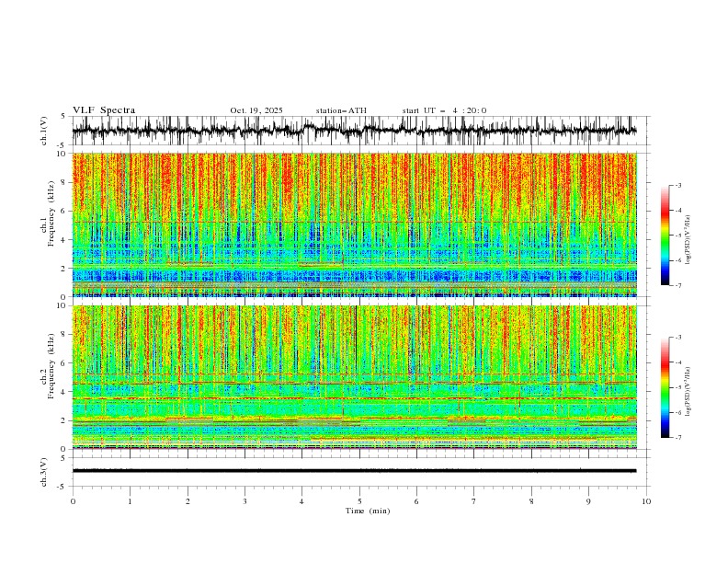Click the "5" tick on ch.1(V) axis
This screenshot has height=563, width=728.
click(63, 117)
